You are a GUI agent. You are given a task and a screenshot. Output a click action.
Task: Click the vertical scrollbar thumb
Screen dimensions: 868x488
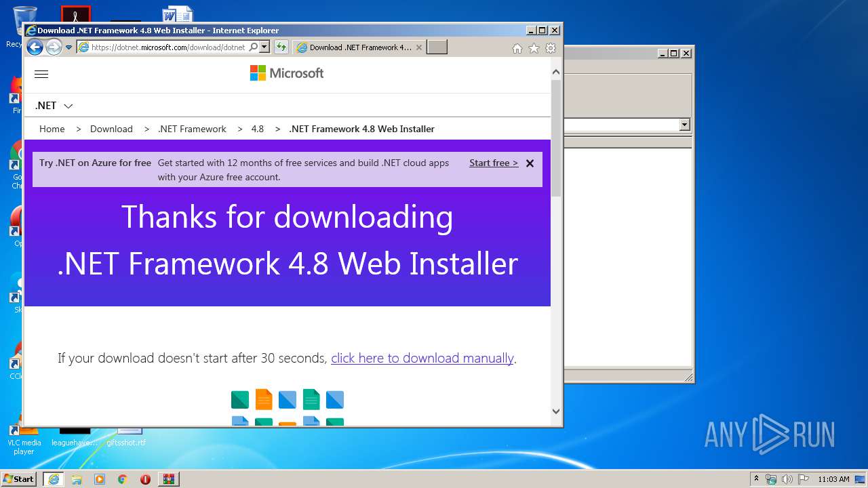[556, 138]
